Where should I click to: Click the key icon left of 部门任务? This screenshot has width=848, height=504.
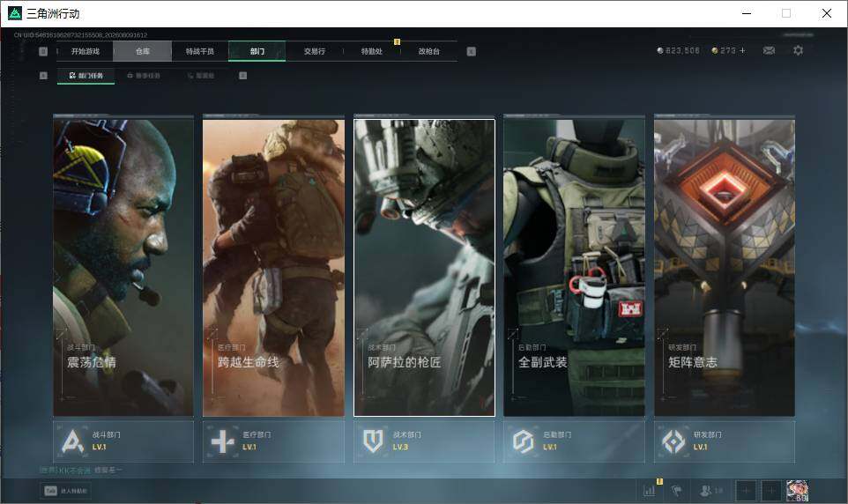coord(43,76)
